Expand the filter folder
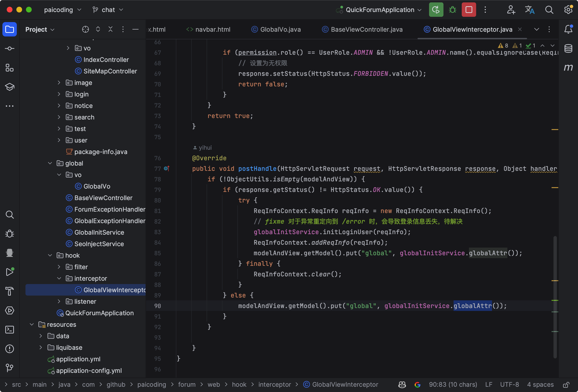The image size is (578, 392). 59,267
